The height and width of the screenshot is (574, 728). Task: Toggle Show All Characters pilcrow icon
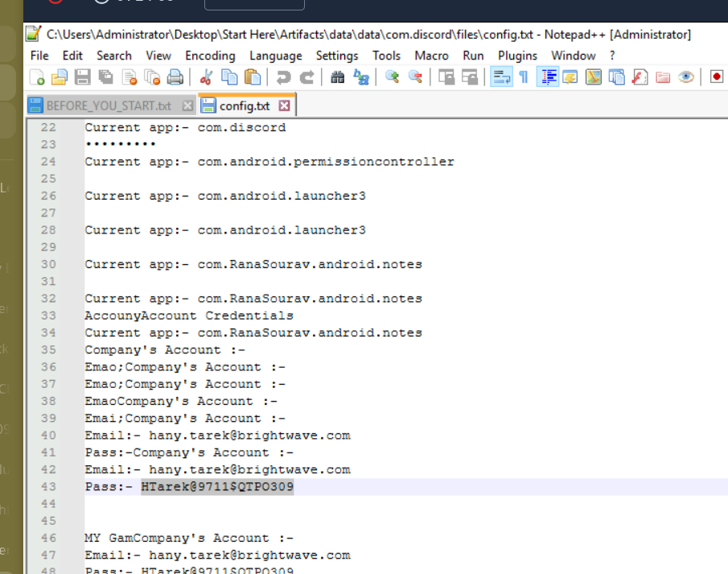point(524,77)
